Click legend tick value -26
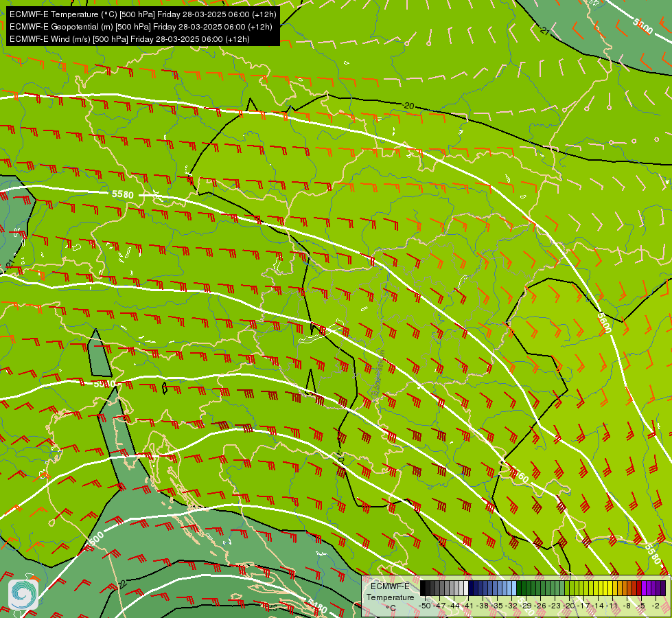Viewport: 672px width, 618px height. coord(540,606)
